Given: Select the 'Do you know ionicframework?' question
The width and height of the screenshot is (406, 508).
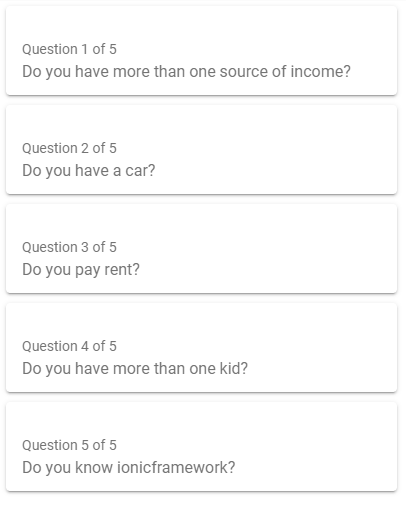Looking at the screenshot, I should click(129, 468).
